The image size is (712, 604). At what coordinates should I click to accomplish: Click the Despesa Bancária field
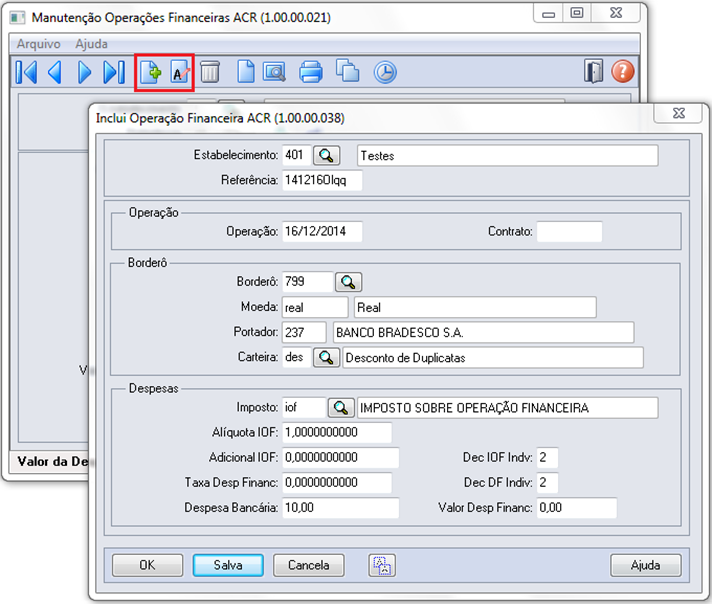point(341,508)
